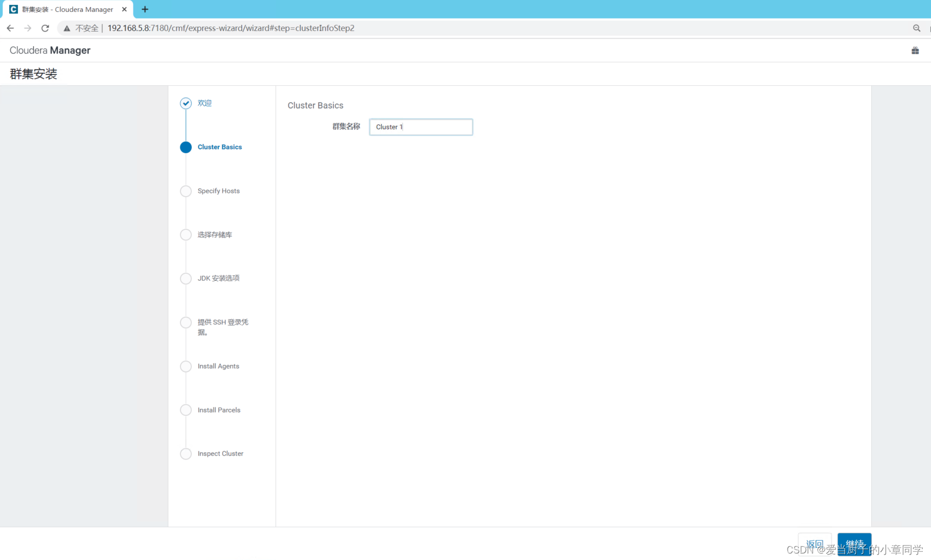Image resolution: width=931 pixels, height=560 pixels.
Task: Click the 群集名称 input field
Action: tap(421, 127)
